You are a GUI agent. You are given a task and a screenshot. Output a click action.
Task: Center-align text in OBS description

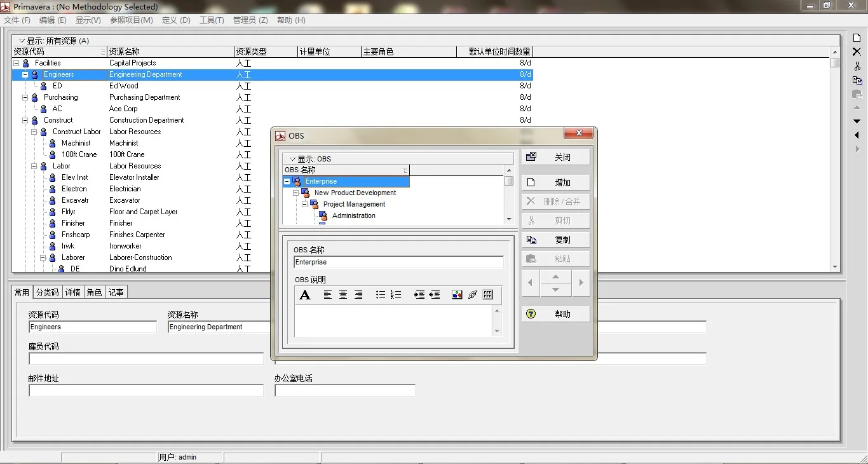(342, 295)
